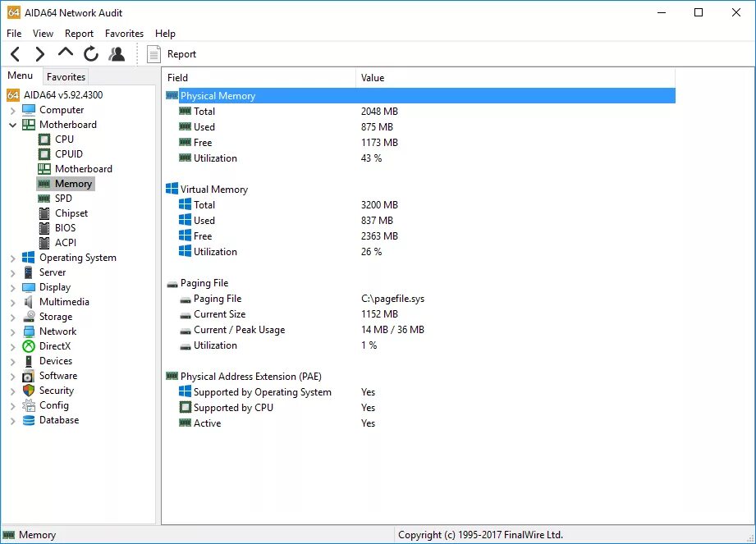This screenshot has height=544, width=756.
Task: Select the Virtual Memory group row
Action: [420, 190]
